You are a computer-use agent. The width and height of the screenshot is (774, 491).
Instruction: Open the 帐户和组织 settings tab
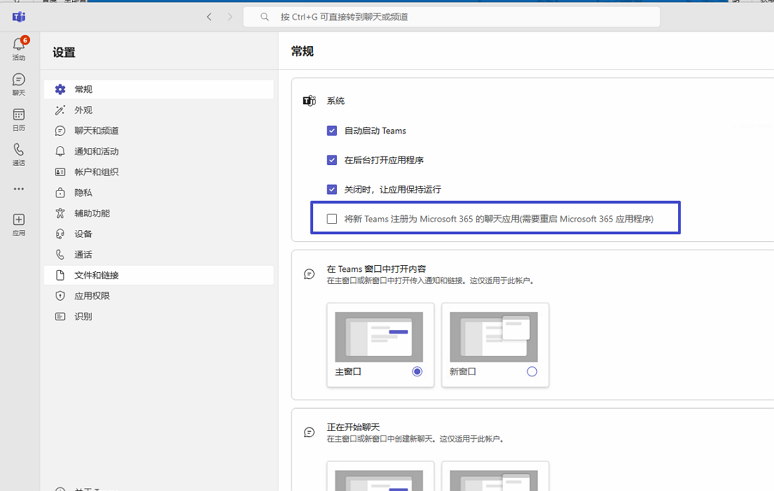coord(158,172)
